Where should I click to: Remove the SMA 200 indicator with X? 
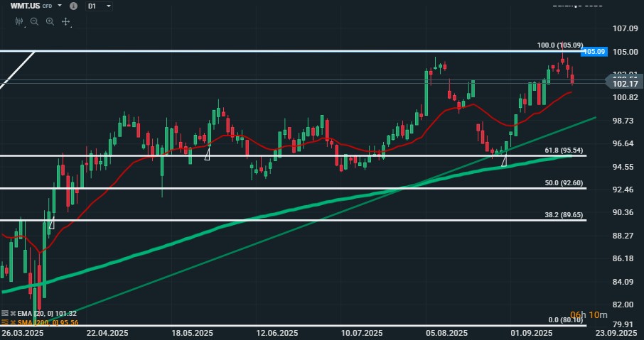pyautogui.click(x=14, y=322)
